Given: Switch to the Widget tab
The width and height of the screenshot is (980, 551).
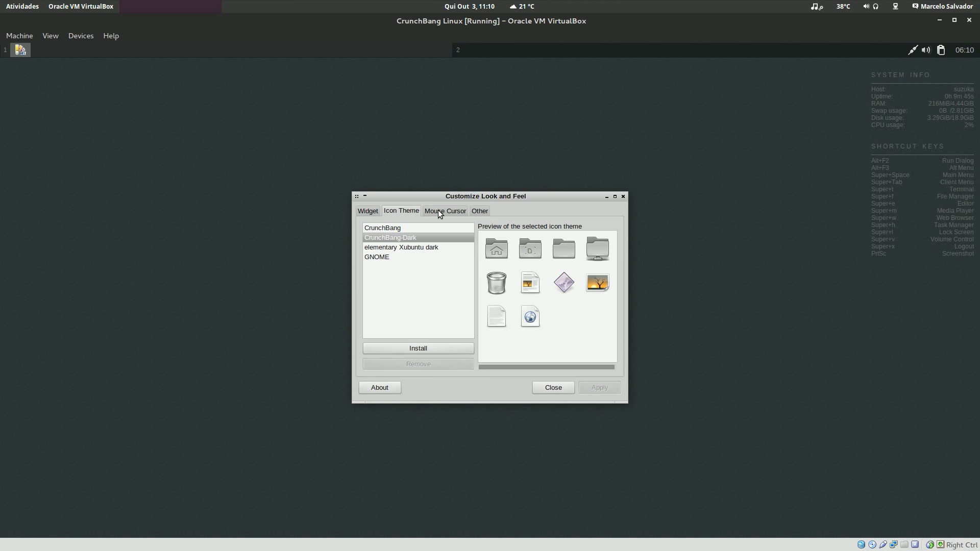Looking at the screenshot, I should click(x=367, y=211).
